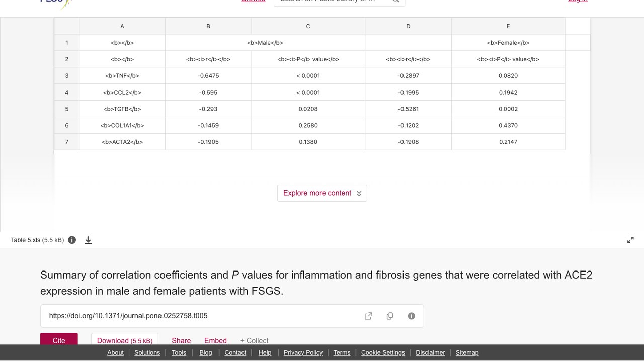
Task: Expand Explore more content
Action: 322,193
